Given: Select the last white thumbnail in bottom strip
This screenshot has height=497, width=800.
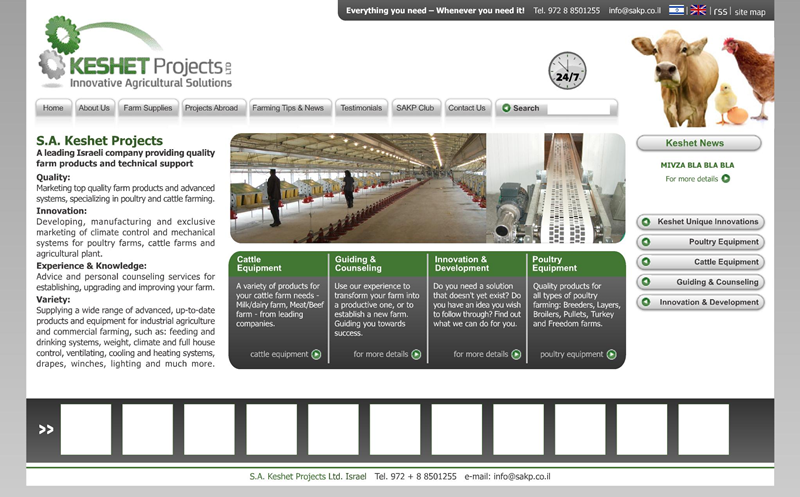Looking at the screenshot, I should click(704, 429).
